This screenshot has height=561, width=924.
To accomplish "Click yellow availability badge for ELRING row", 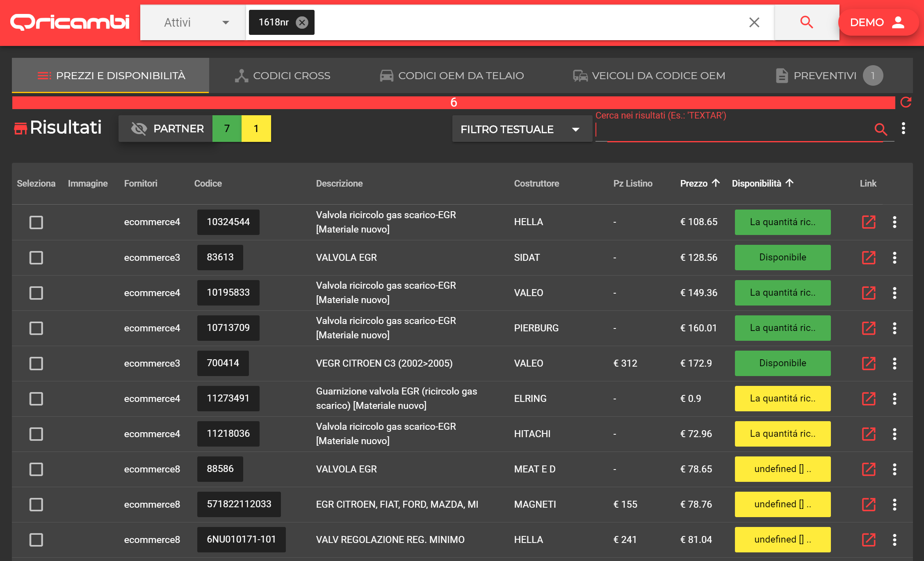I will point(783,398).
